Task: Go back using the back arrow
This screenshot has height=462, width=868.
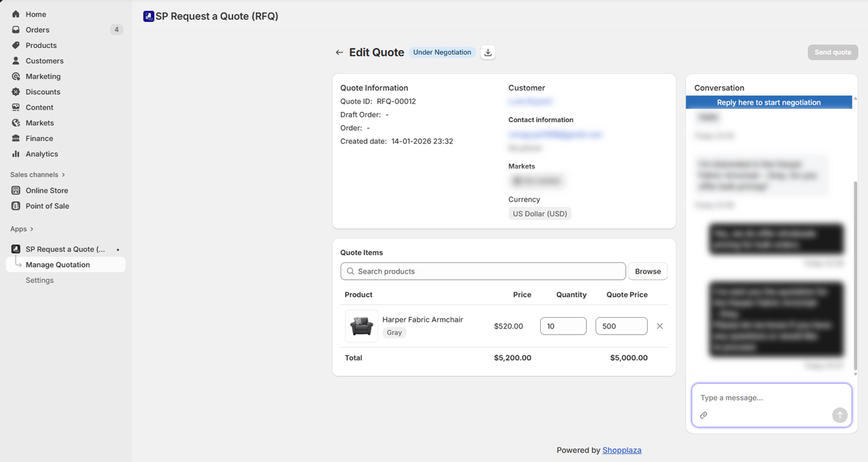Action: [x=339, y=52]
